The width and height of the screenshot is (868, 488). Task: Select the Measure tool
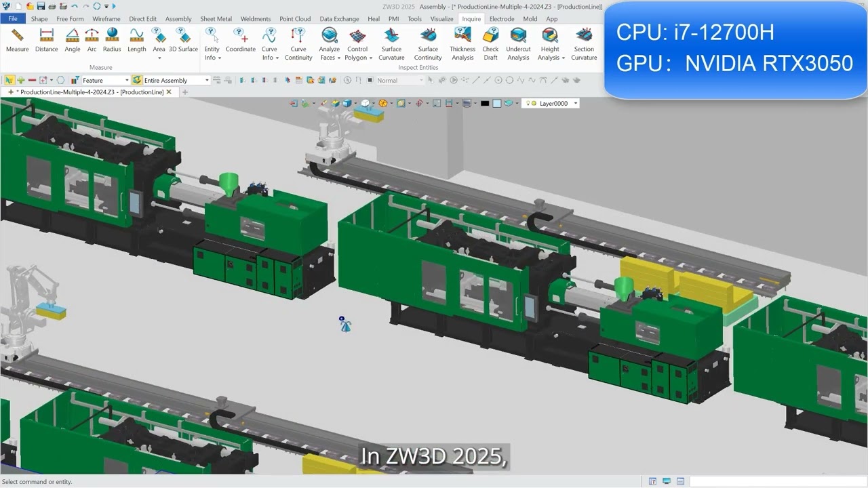point(17,40)
